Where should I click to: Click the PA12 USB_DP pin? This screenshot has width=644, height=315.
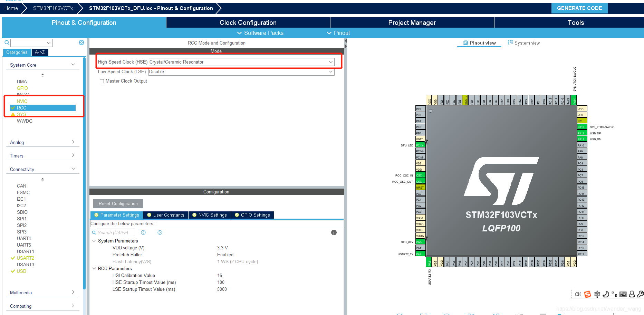582,133
